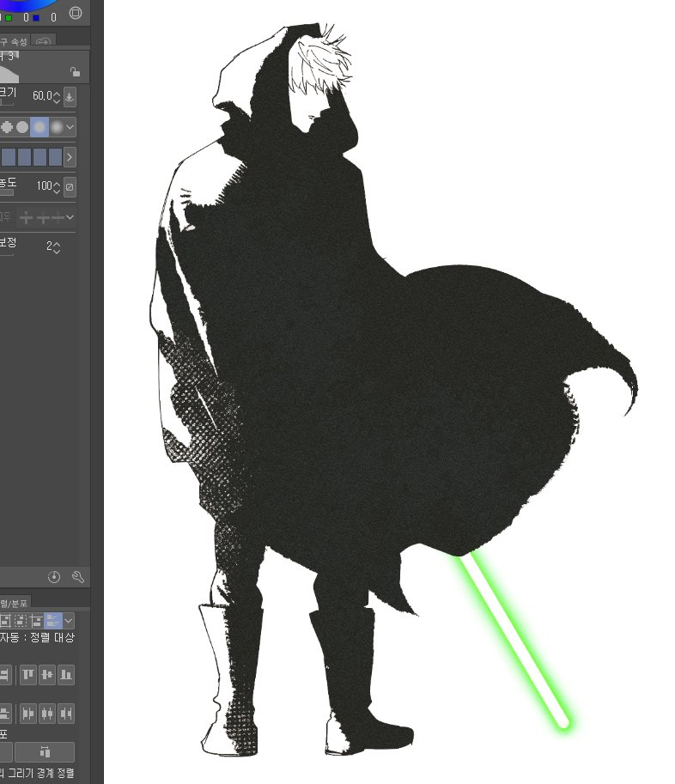Select the green channel color swatch
Viewport: 675px width, 784px height.
pyautogui.click(x=9, y=18)
